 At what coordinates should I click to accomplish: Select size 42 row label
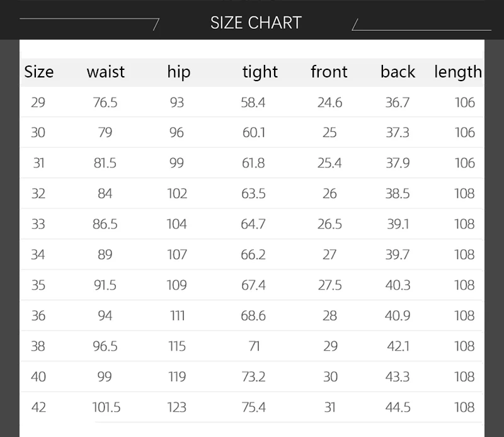click(x=38, y=407)
